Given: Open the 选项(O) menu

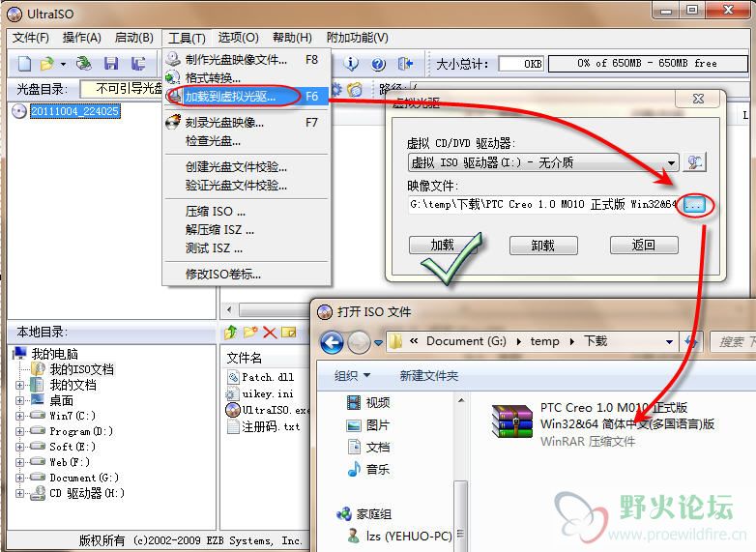Looking at the screenshot, I should coord(238,38).
